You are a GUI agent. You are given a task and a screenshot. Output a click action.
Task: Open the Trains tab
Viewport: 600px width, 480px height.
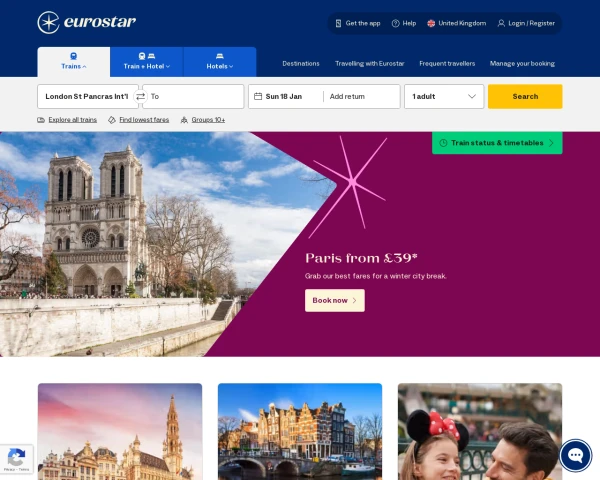[x=73, y=62]
